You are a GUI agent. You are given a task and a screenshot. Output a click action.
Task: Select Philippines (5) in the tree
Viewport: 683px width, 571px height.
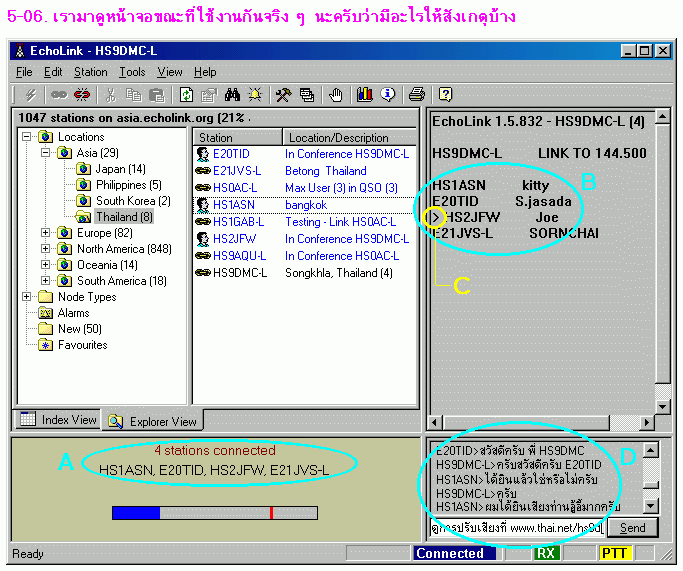(x=128, y=185)
